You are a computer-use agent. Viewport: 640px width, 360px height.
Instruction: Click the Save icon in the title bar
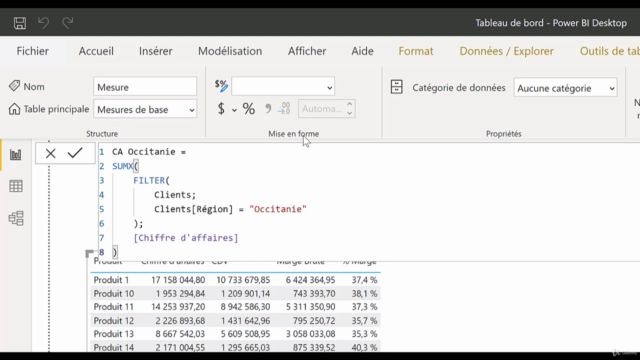pos(20,23)
